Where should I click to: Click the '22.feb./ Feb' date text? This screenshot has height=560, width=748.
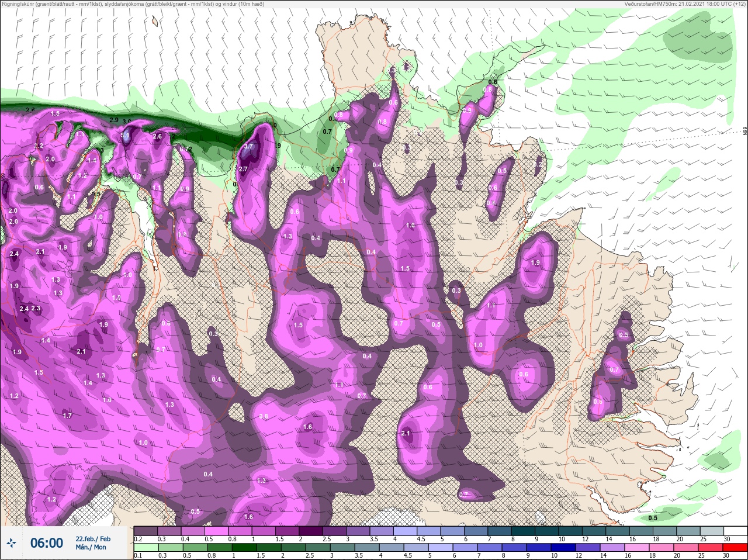coord(92,538)
